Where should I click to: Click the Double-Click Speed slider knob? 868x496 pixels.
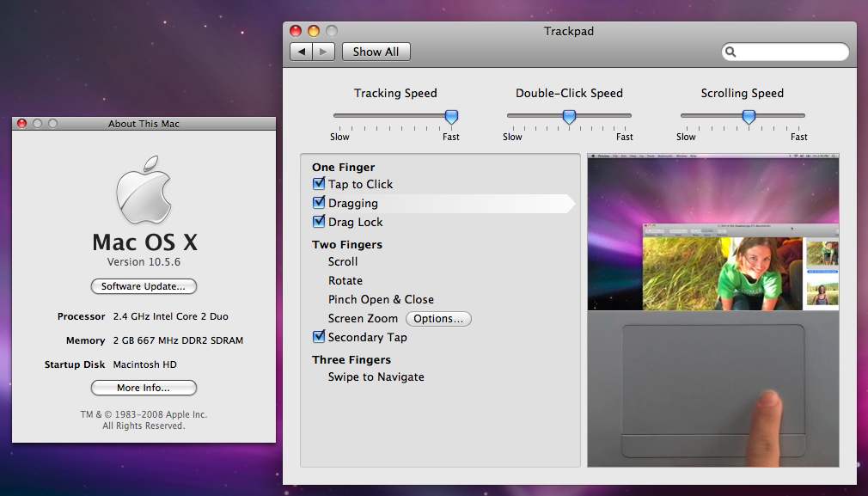point(569,117)
